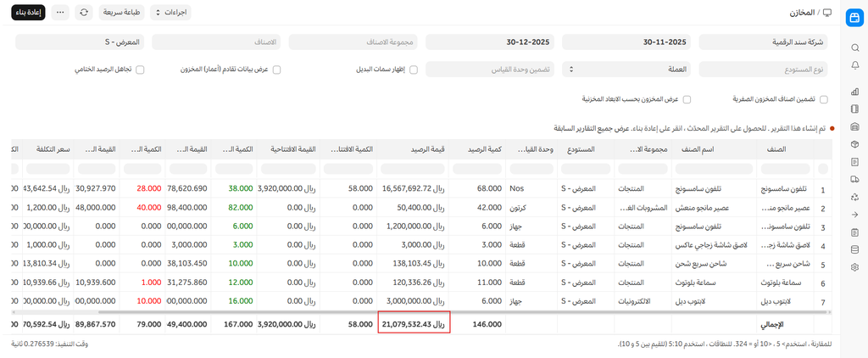The height and width of the screenshot is (358, 868).
Task: Open the العملة currency dropdown
Action: click(x=626, y=70)
